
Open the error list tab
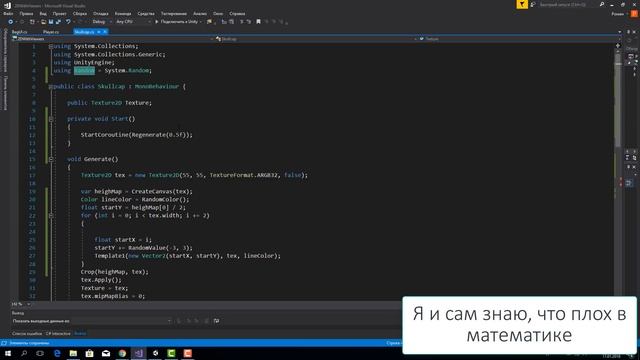point(27,333)
